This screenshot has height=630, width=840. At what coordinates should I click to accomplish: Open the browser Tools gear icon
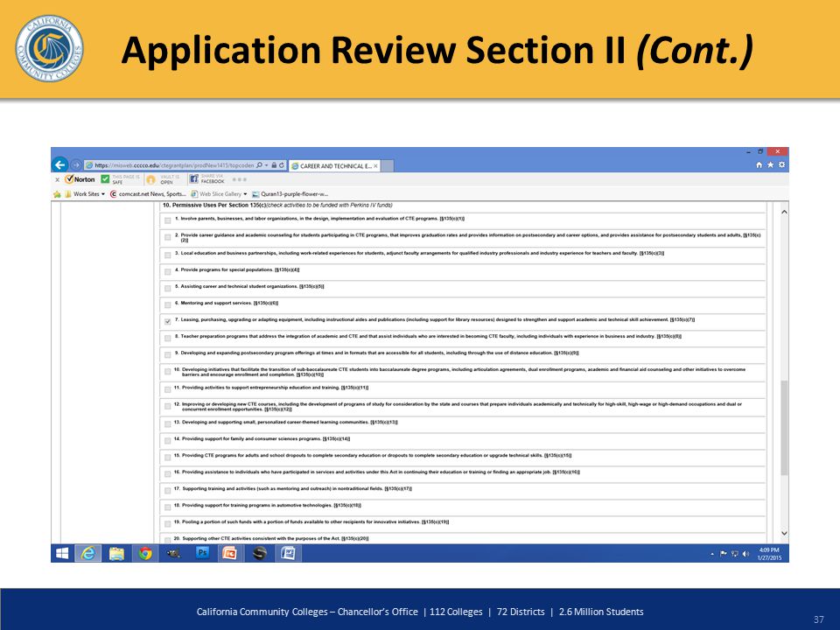(x=781, y=165)
